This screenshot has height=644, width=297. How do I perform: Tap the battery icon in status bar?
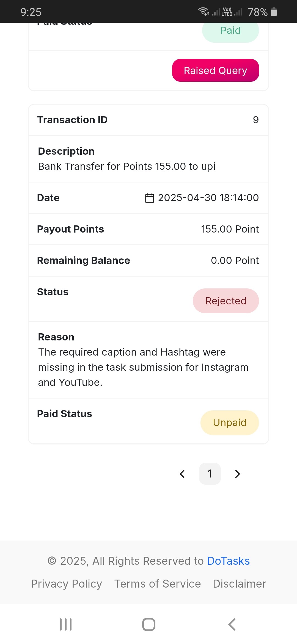click(x=274, y=12)
